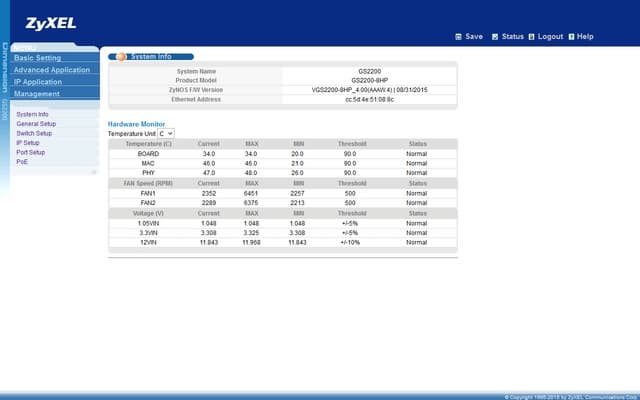Screen dimensions: 640x400
Task: Click the FAN Speed (RPM) header
Action: (x=148, y=184)
